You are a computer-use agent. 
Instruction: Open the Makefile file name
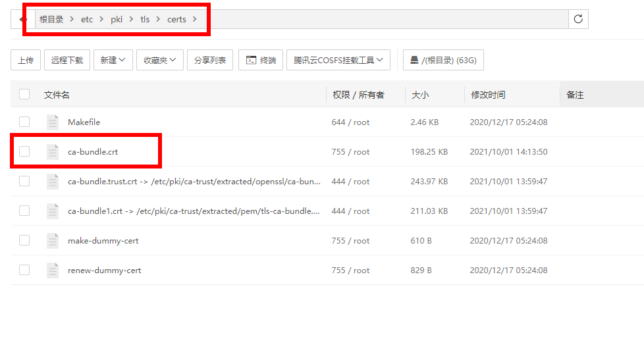(x=84, y=122)
